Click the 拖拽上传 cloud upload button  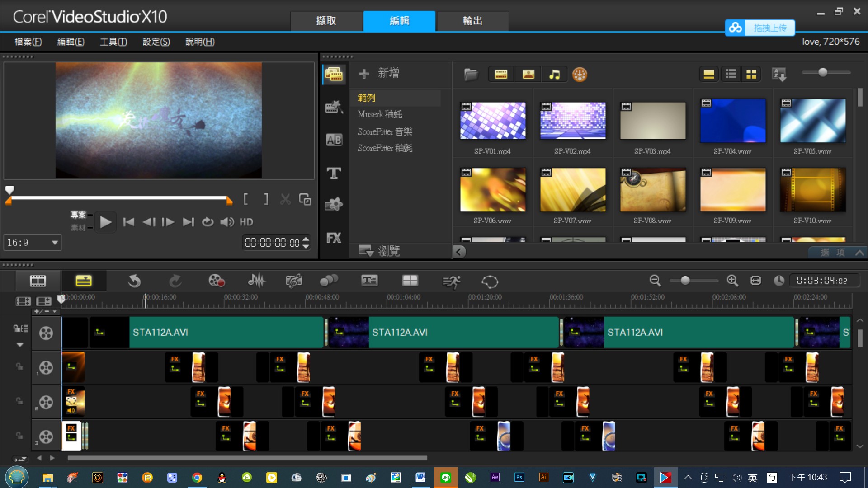(x=760, y=28)
